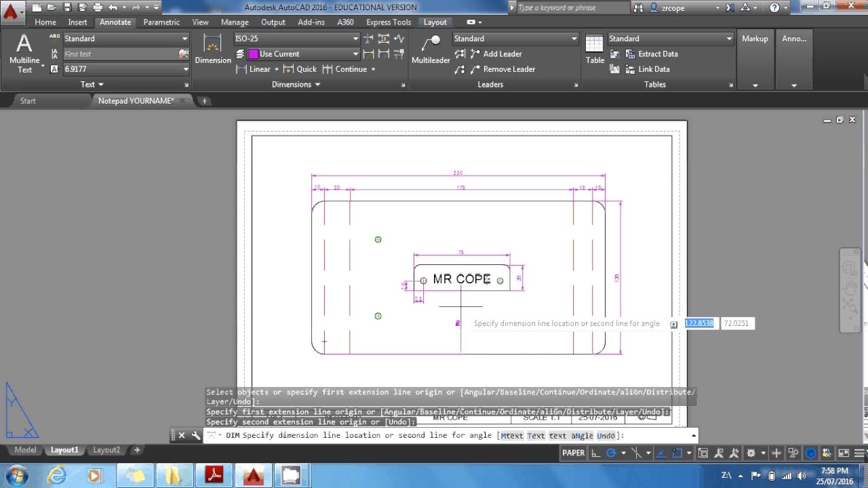Toggle Hardware acceleration blue circle icon
Screen dimensions: 868x488
click(x=811, y=453)
